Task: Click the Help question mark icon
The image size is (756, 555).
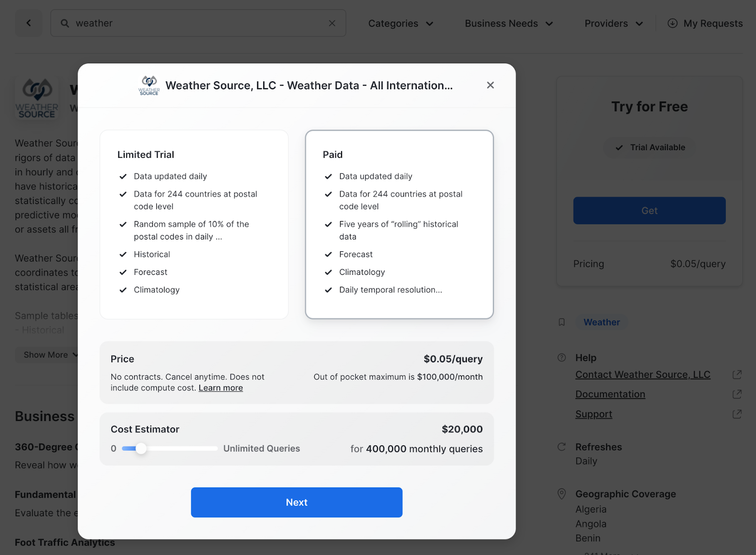Action: [562, 358]
